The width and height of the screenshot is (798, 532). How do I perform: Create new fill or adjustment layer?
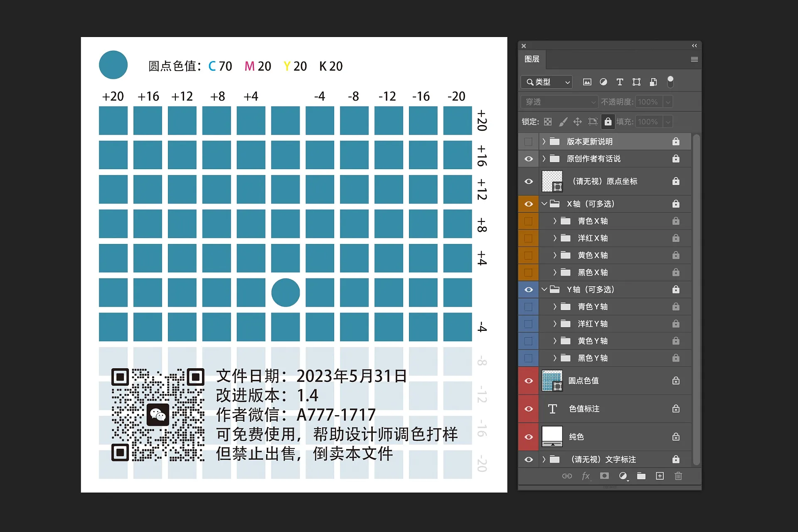[x=623, y=476]
